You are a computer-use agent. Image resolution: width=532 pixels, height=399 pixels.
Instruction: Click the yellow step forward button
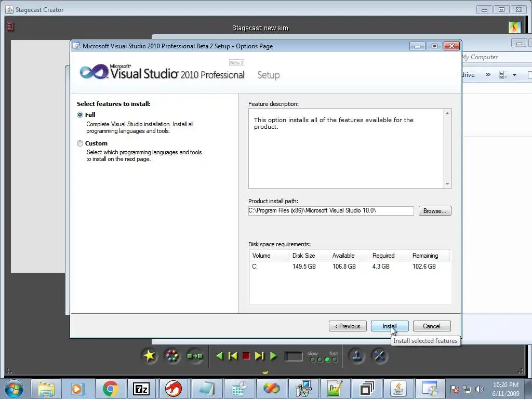[x=259, y=356]
